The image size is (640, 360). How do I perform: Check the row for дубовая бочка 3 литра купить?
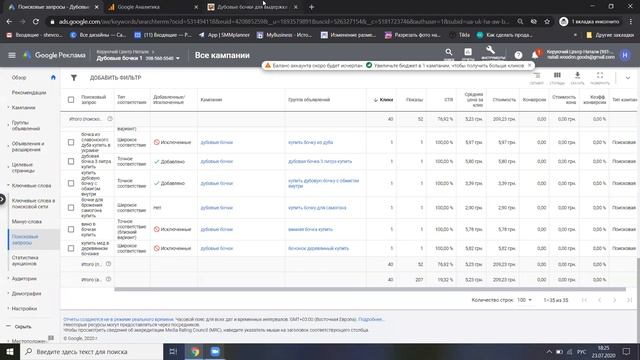pos(71,162)
